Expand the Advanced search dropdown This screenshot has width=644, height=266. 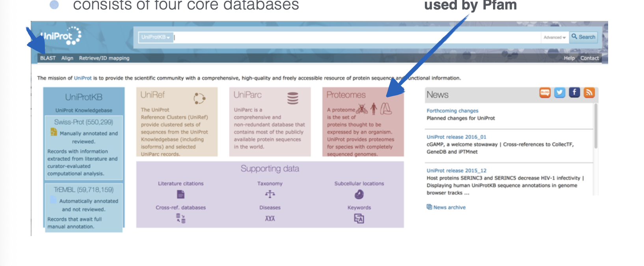(555, 37)
